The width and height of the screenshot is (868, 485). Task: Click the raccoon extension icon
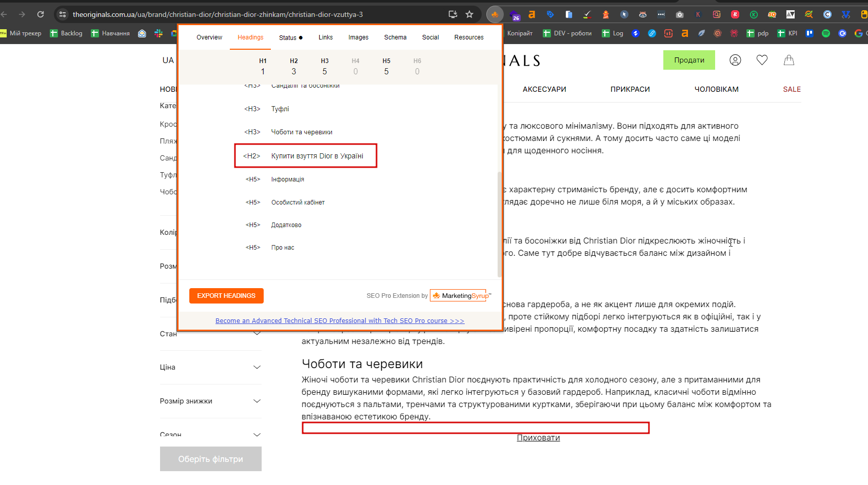(643, 14)
